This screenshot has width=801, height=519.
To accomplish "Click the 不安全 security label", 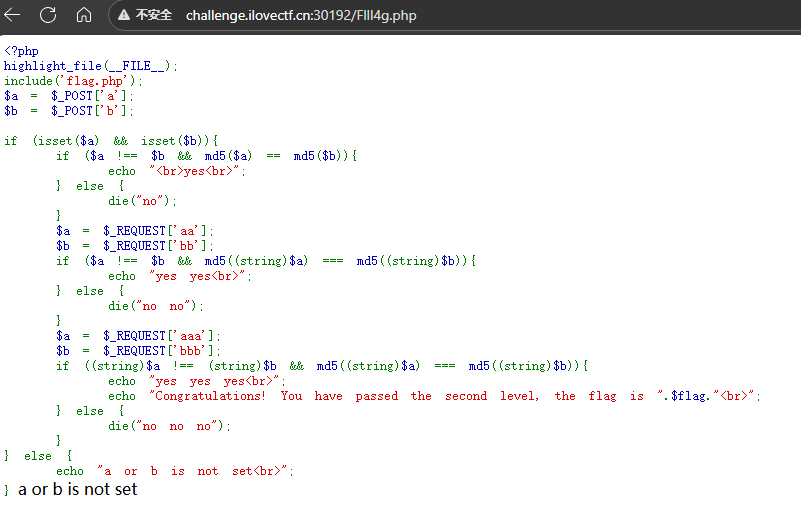I will [154, 15].
